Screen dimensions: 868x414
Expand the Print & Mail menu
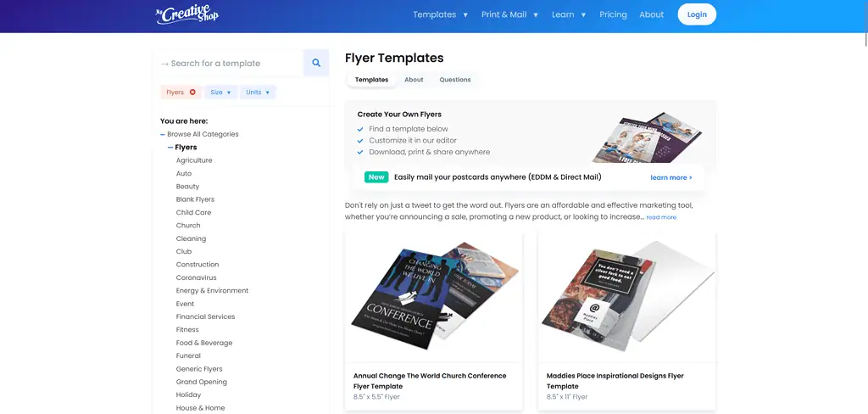pyautogui.click(x=509, y=14)
